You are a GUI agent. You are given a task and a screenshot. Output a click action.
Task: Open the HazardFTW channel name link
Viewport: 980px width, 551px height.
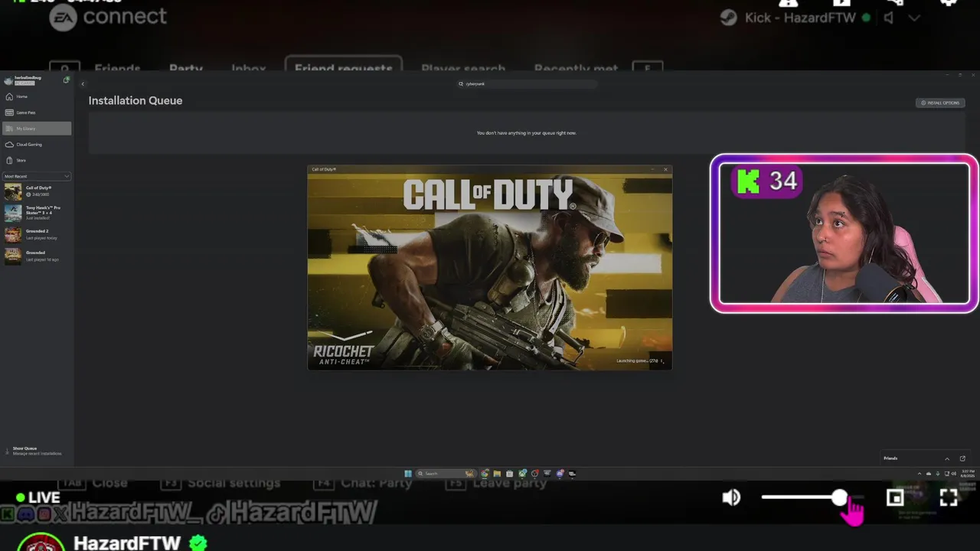point(127,543)
